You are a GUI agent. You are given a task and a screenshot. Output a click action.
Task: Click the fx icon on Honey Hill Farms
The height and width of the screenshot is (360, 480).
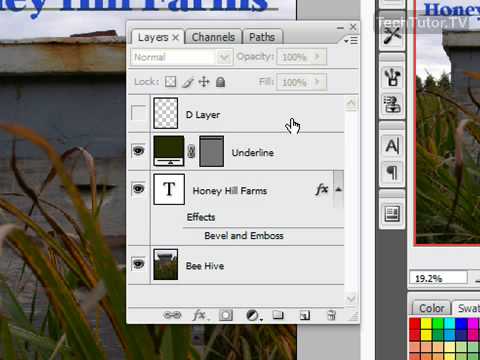(x=322, y=189)
